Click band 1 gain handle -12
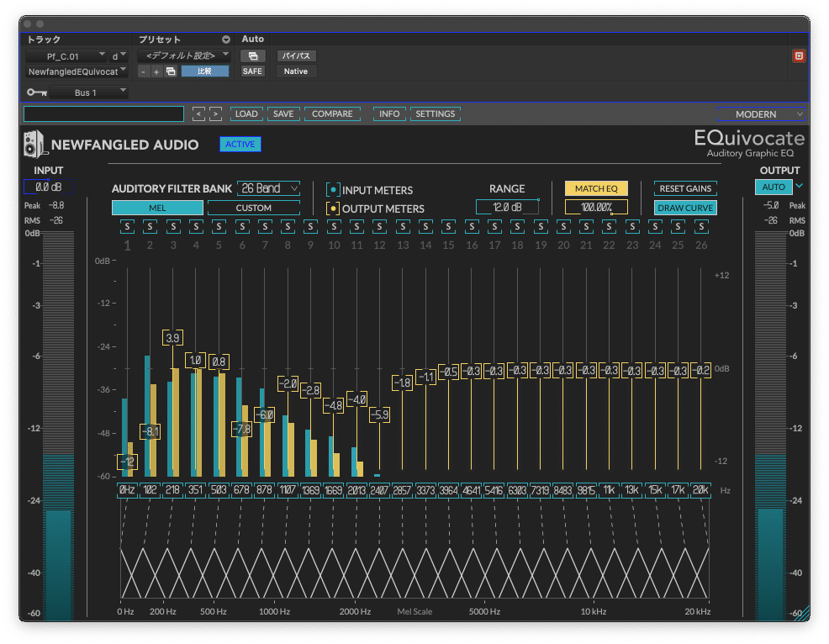The height and width of the screenshot is (644, 829). point(127,462)
